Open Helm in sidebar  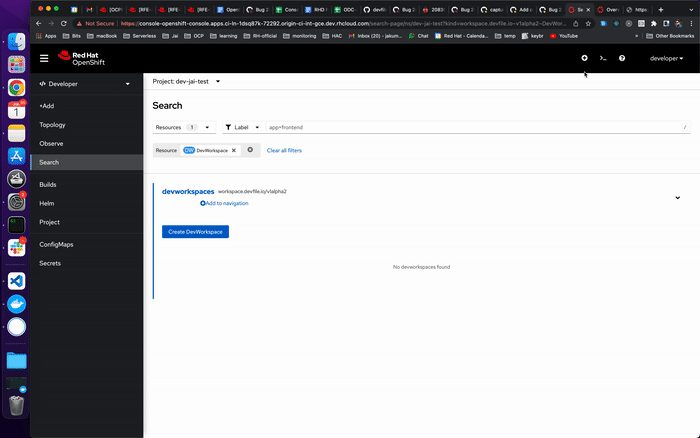pos(87,203)
